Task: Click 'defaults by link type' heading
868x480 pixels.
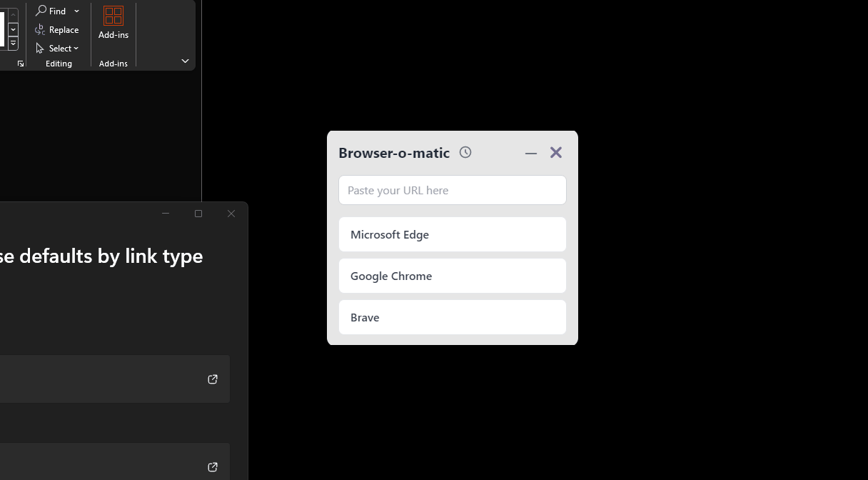Action: coord(111,256)
